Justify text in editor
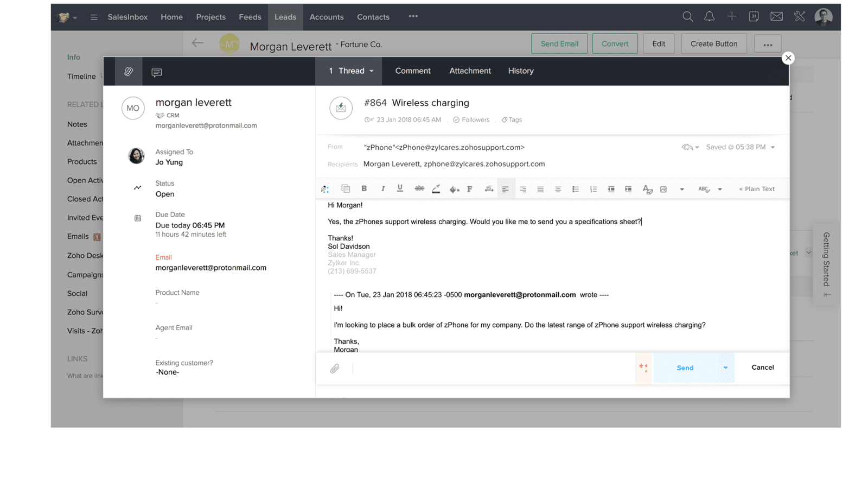This screenshot has height=480, width=868. pos(540,189)
